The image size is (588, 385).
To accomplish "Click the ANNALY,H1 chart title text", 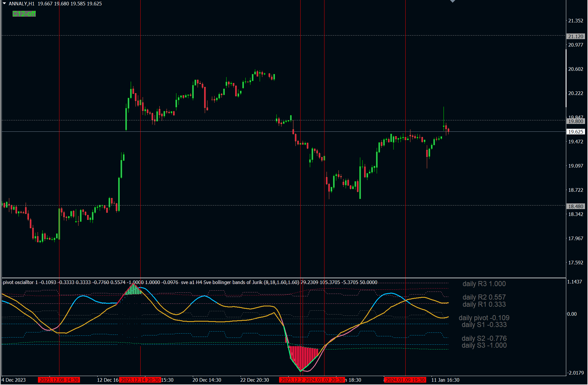I will click(x=21, y=4).
